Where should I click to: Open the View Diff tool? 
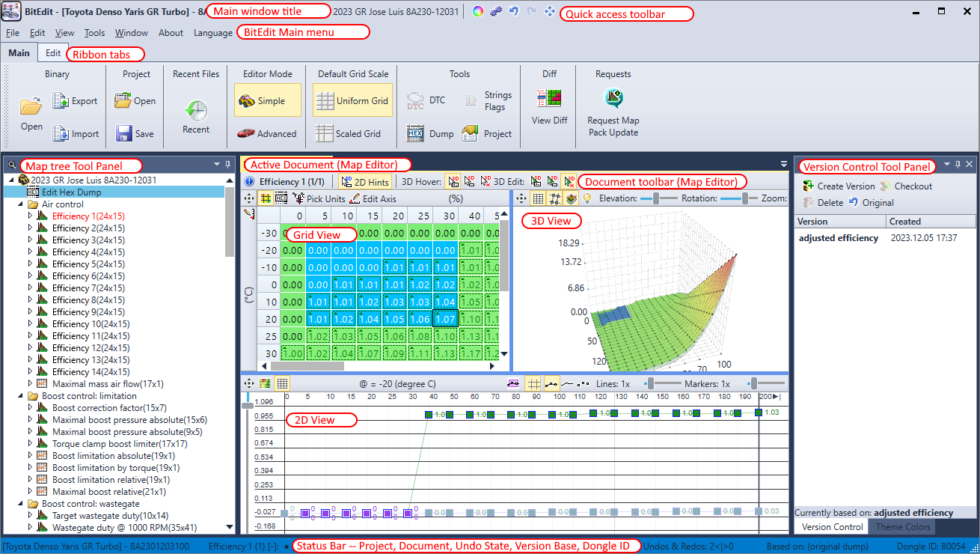coord(549,99)
